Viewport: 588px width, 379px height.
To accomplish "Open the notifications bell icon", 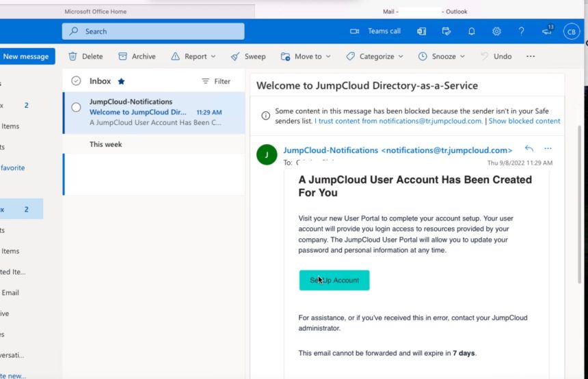I will [x=471, y=31].
